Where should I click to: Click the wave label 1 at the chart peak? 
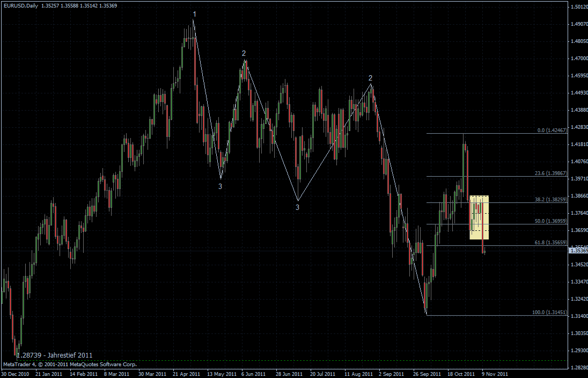coord(194,14)
